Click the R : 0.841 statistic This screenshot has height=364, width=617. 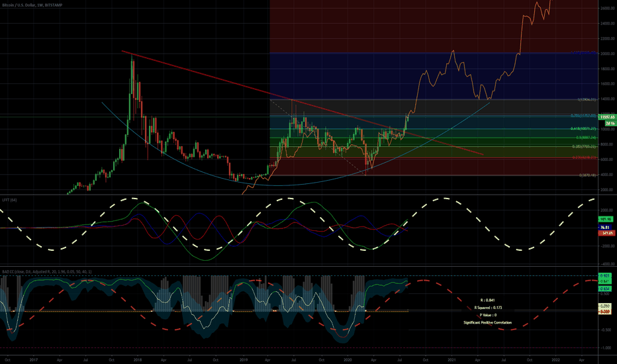487,300
